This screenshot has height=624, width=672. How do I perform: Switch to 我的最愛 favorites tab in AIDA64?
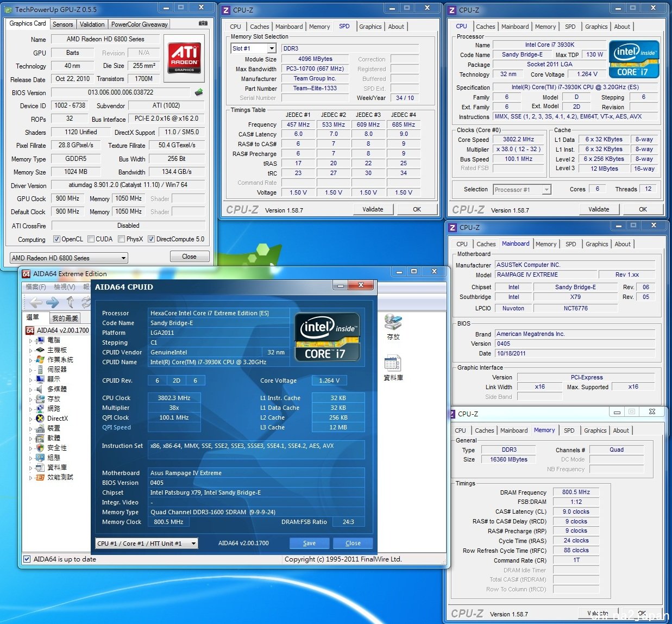pyautogui.click(x=65, y=318)
